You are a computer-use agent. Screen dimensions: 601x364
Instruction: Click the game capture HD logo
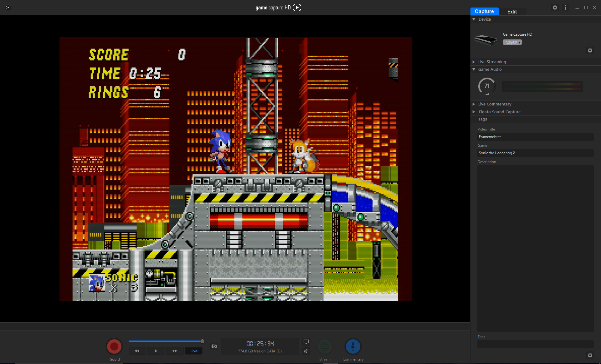[278, 8]
